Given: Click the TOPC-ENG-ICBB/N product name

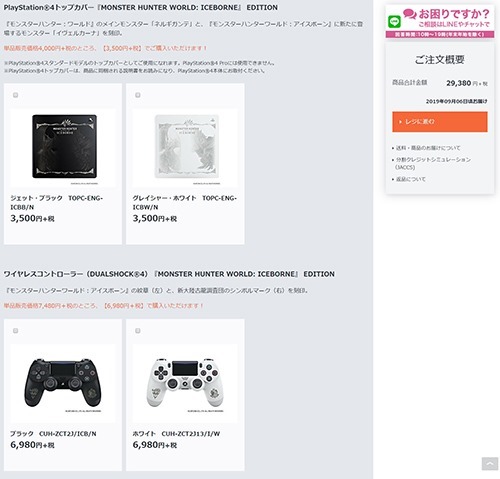Looking at the screenshot, I should tap(57, 202).
